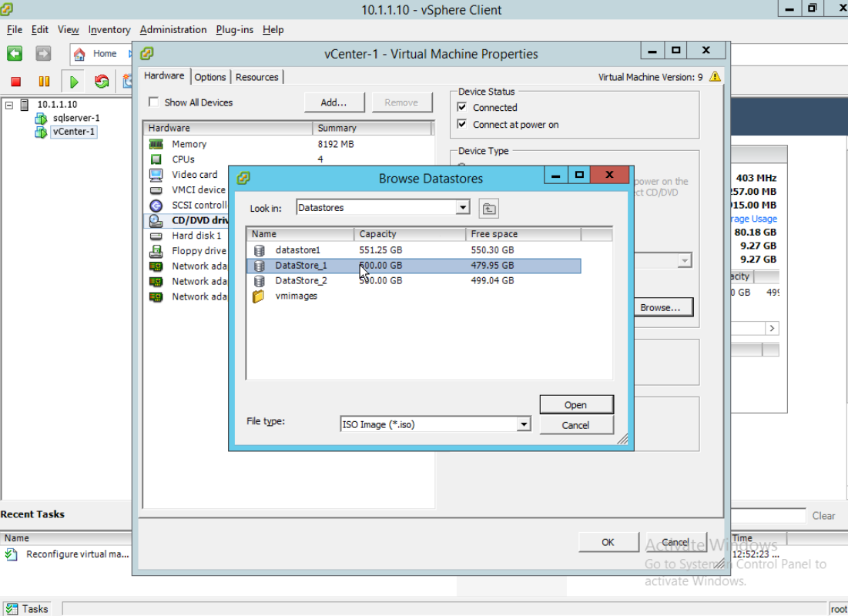Collapse the 10.1.1.10 host tree node
Image resolution: width=848 pixels, height=616 pixels.
(9, 105)
